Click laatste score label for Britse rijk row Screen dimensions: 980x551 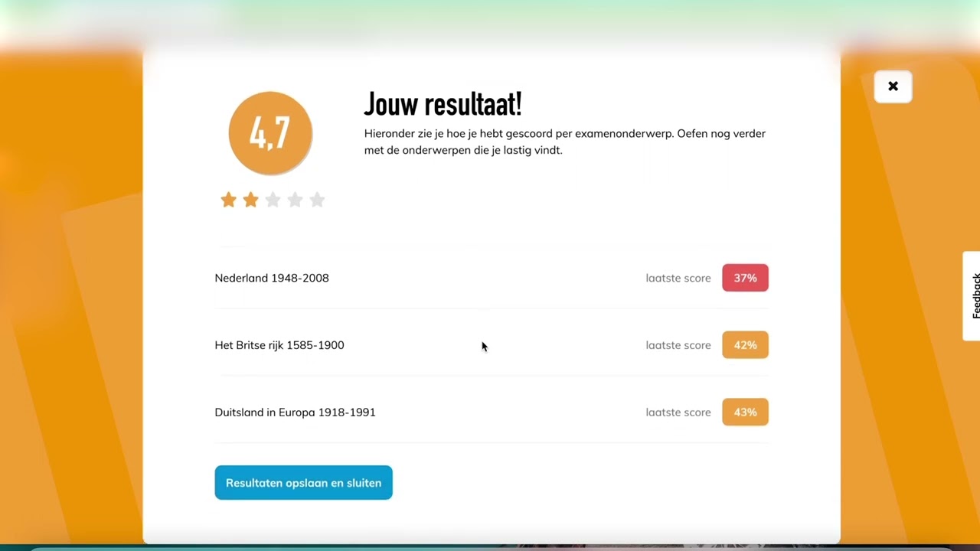[678, 345]
